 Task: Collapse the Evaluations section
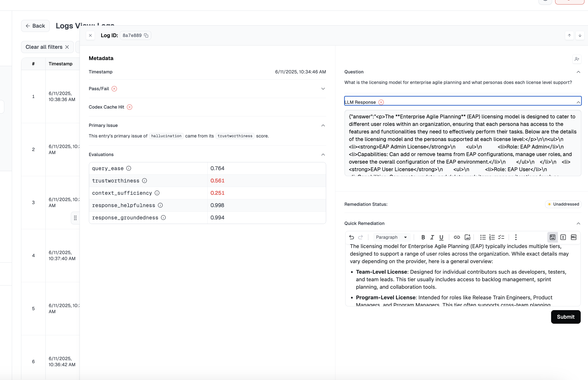(x=323, y=155)
